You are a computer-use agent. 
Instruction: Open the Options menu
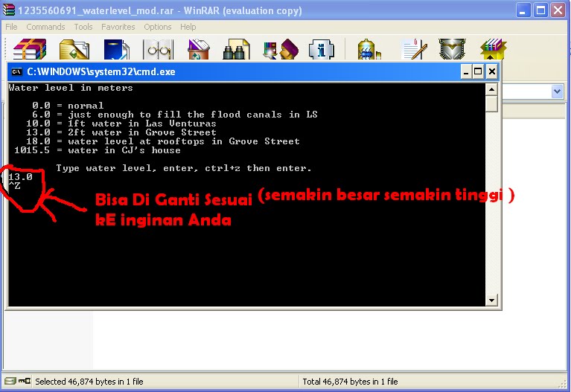[x=157, y=27]
